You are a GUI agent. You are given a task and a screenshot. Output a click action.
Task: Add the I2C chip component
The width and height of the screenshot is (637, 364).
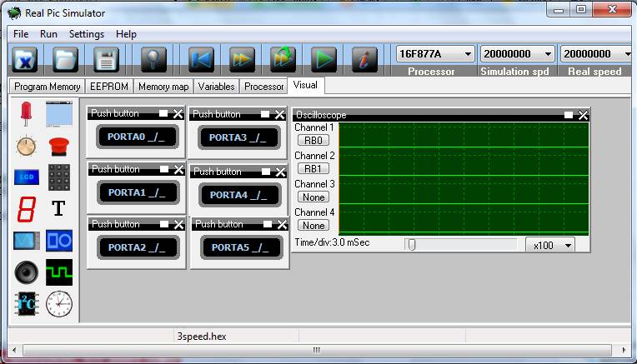click(x=27, y=304)
